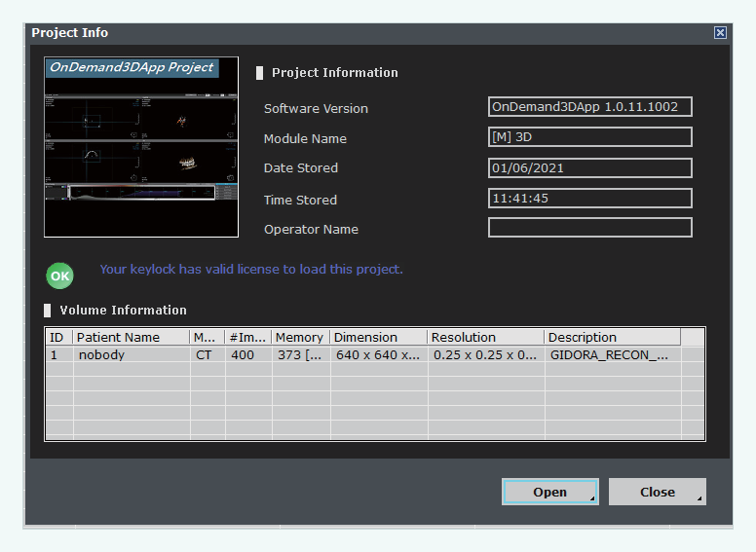Click the '640 x 640 x...' dimension cell
This screenshot has width=756, height=552.
(x=379, y=355)
